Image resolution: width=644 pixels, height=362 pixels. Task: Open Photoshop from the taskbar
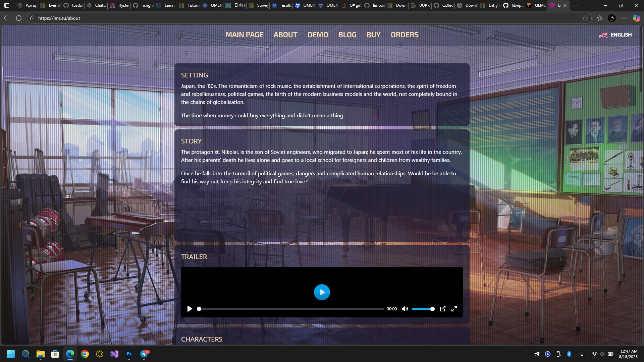(129, 354)
